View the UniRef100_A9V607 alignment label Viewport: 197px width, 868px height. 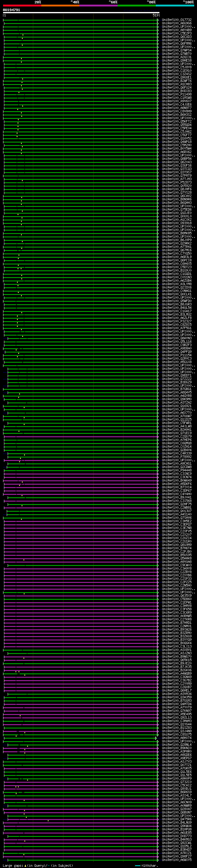[176, 101]
